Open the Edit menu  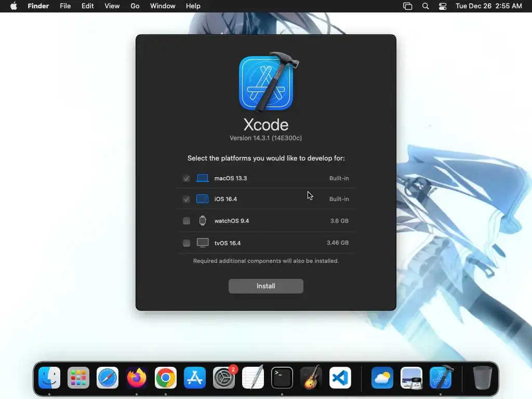(87, 6)
